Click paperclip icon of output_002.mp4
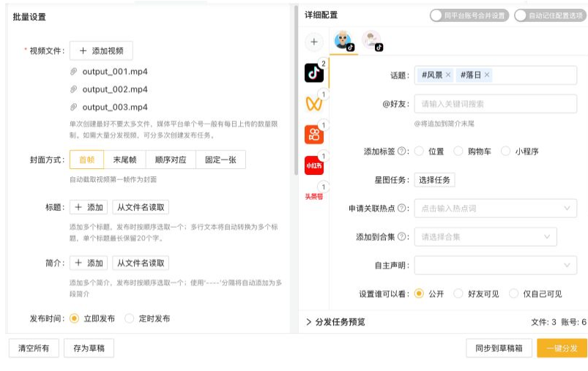This screenshot has width=588, height=371. click(73, 89)
